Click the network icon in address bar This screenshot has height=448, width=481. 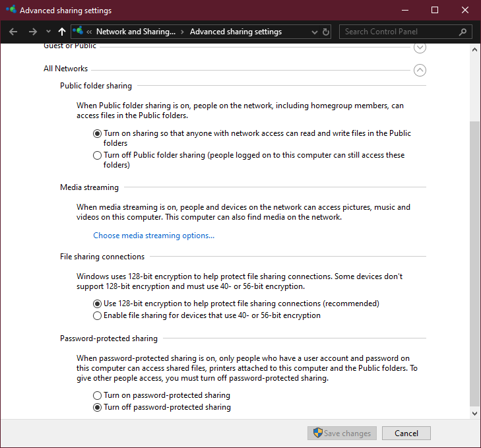coord(78,31)
